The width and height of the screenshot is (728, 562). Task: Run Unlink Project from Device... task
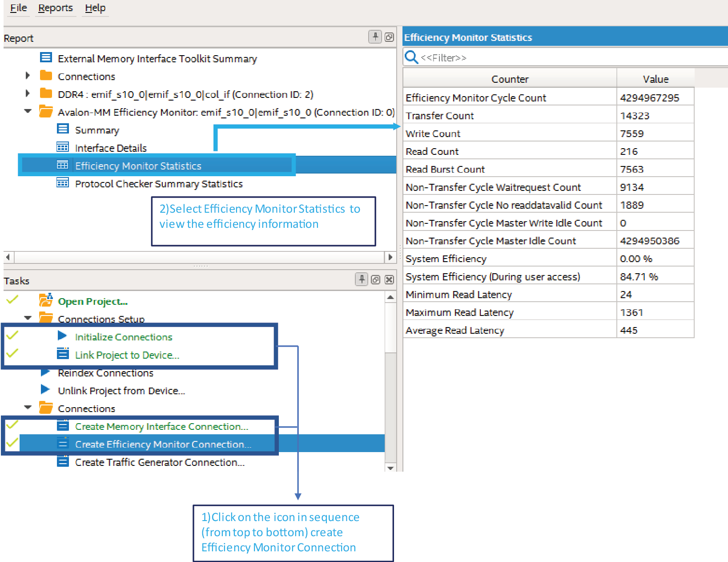(121, 391)
